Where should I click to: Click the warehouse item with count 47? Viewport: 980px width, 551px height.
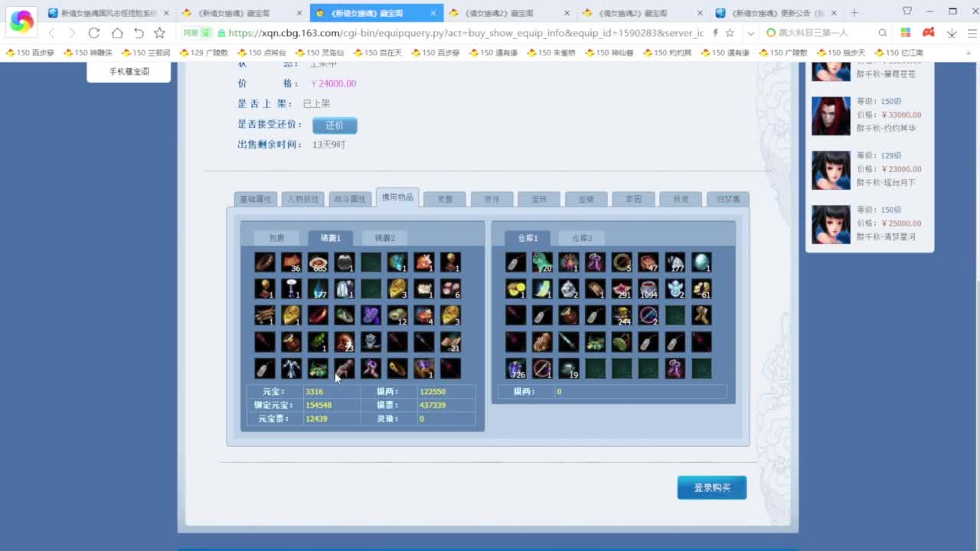(648, 262)
